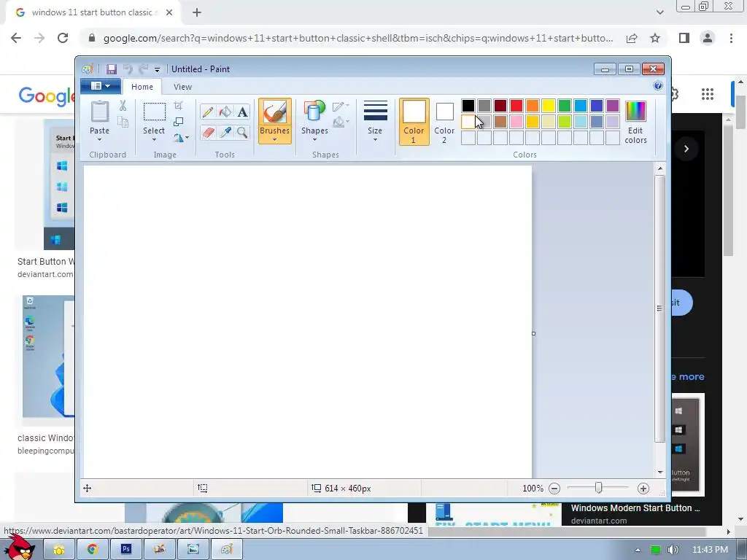Image resolution: width=747 pixels, height=560 pixels.
Task: Select the Pencil tool in Paint
Action: click(x=208, y=112)
